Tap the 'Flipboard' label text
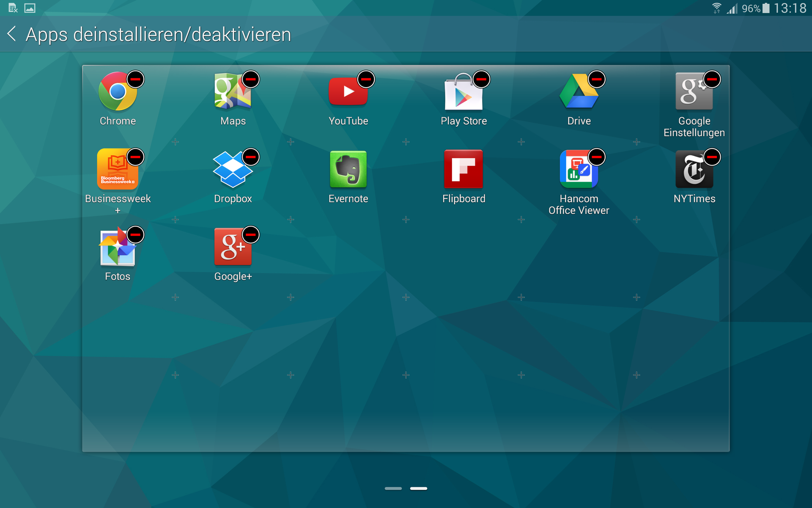Screen dimensions: 812x508 click(x=464, y=199)
